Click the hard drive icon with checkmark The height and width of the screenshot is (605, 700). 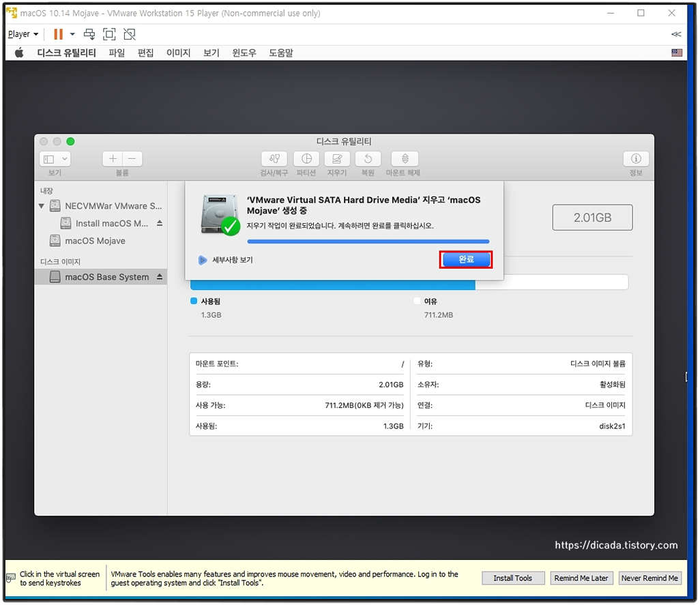220,215
